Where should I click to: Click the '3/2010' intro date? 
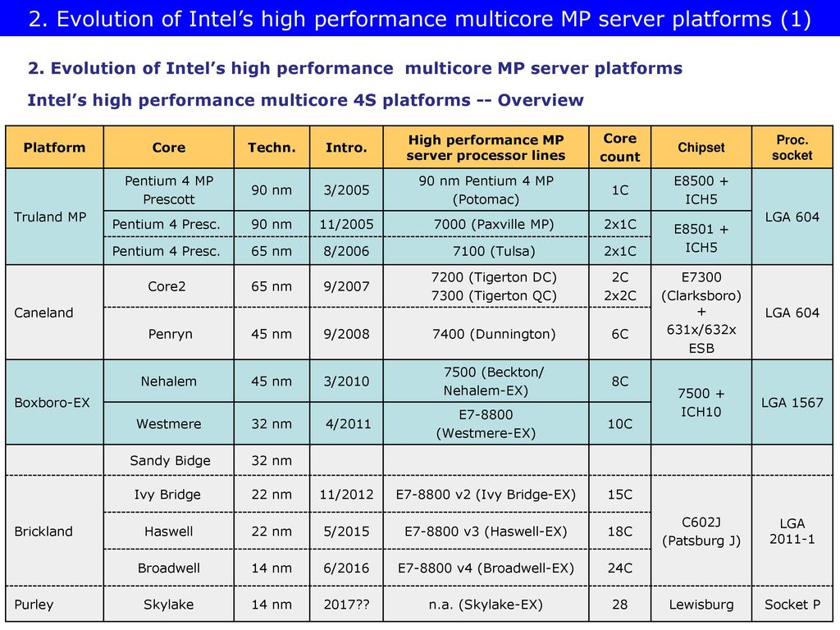pos(347,381)
